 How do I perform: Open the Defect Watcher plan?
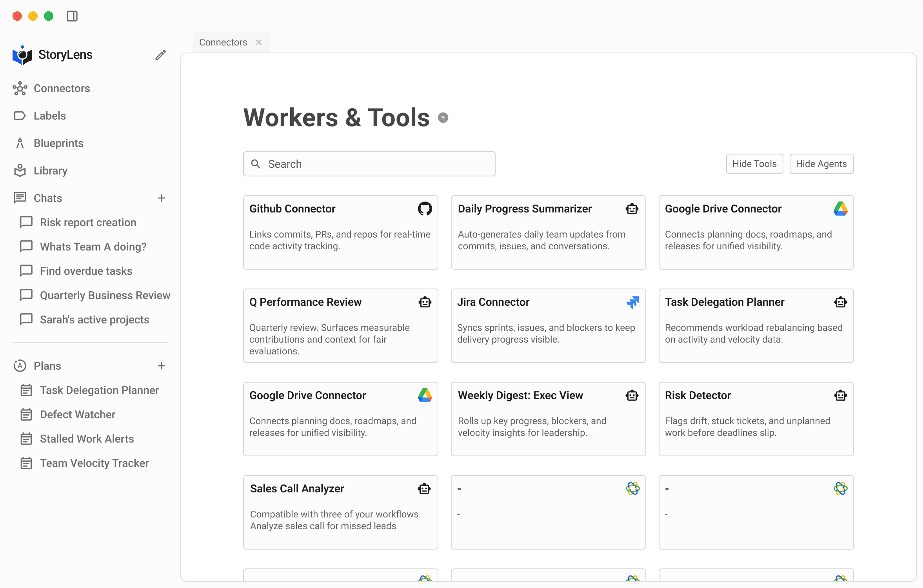[x=77, y=415]
